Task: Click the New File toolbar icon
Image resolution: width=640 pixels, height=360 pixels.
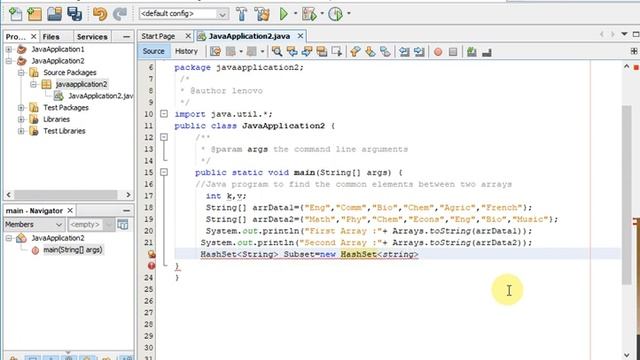Action: (x=16, y=14)
